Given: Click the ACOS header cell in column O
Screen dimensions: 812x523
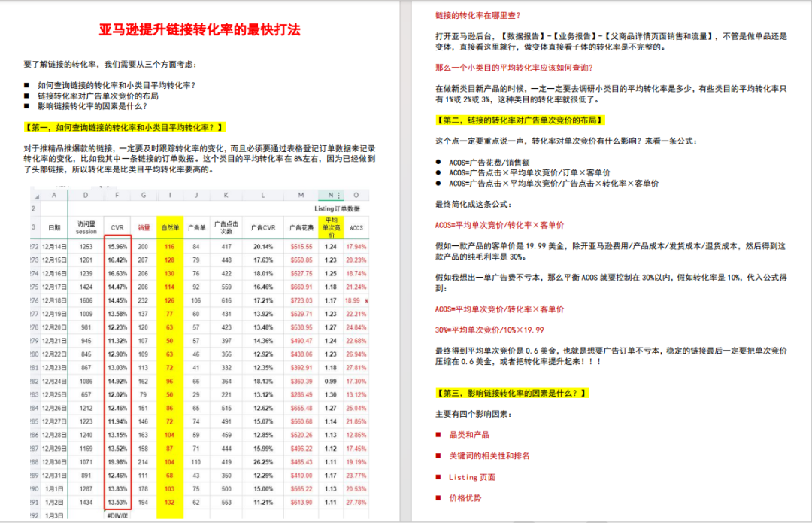Looking at the screenshot, I should point(356,227).
